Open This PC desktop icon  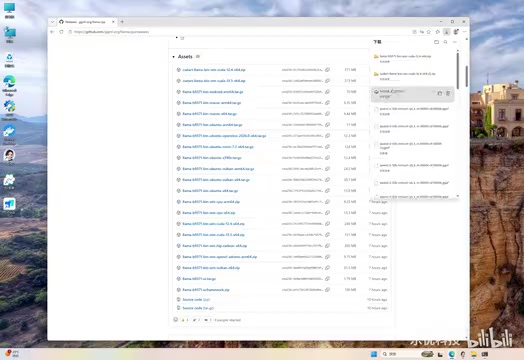click(9, 11)
